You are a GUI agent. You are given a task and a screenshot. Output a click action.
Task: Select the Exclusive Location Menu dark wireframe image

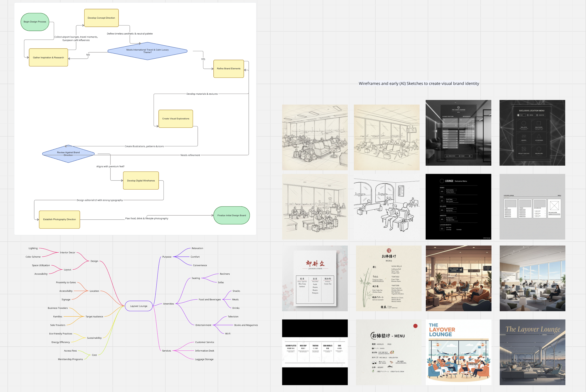(x=532, y=133)
